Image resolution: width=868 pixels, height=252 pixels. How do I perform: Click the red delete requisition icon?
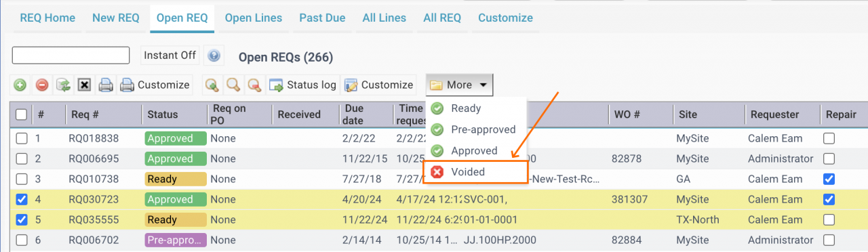[41, 85]
